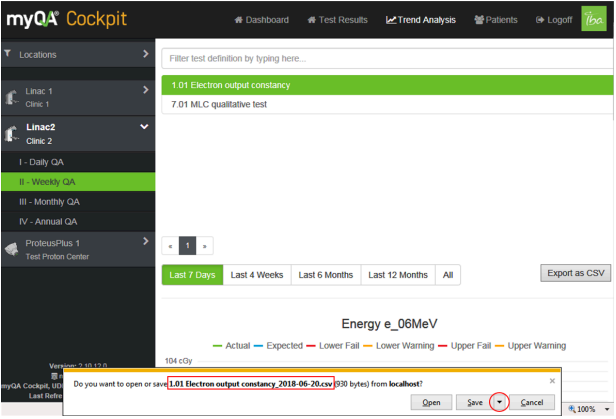Click the iba logo icon
The image size is (616, 419).
coord(592,19)
